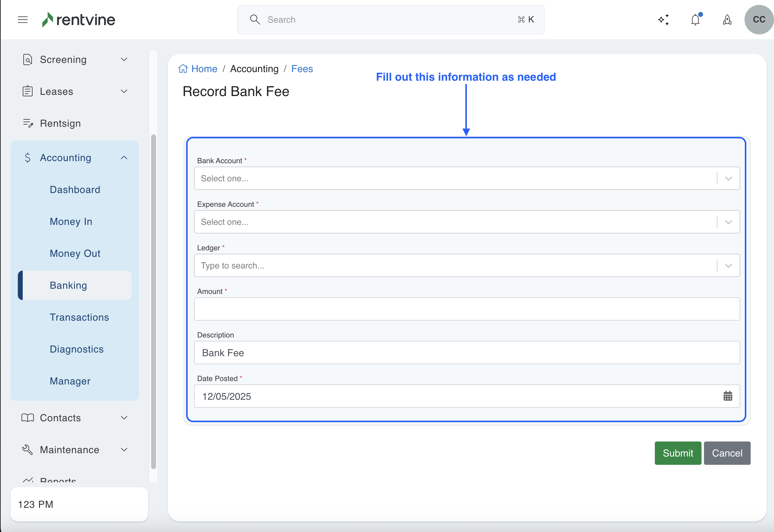Focus the Amount input field
This screenshot has width=774, height=532.
(x=467, y=309)
